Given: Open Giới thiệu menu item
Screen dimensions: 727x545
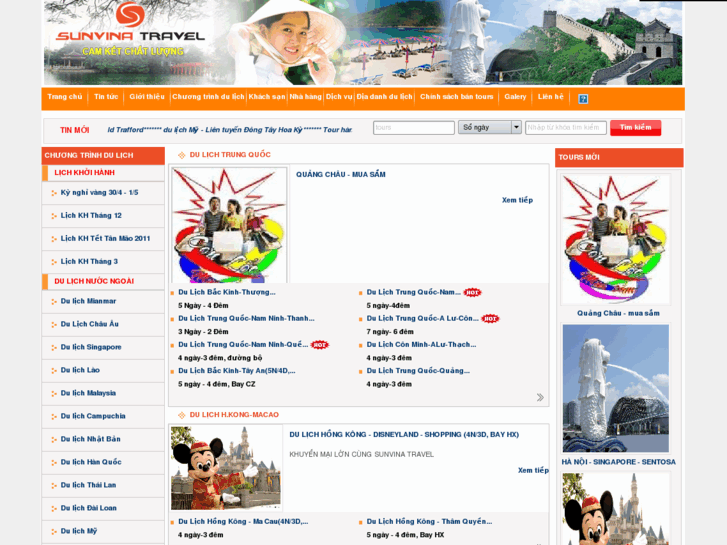Looking at the screenshot, I should [147, 97].
